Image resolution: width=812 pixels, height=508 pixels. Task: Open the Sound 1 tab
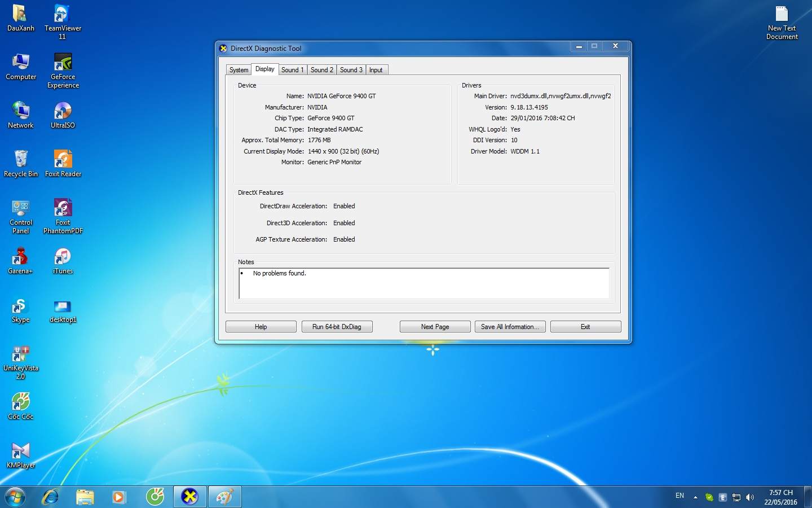click(x=292, y=70)
